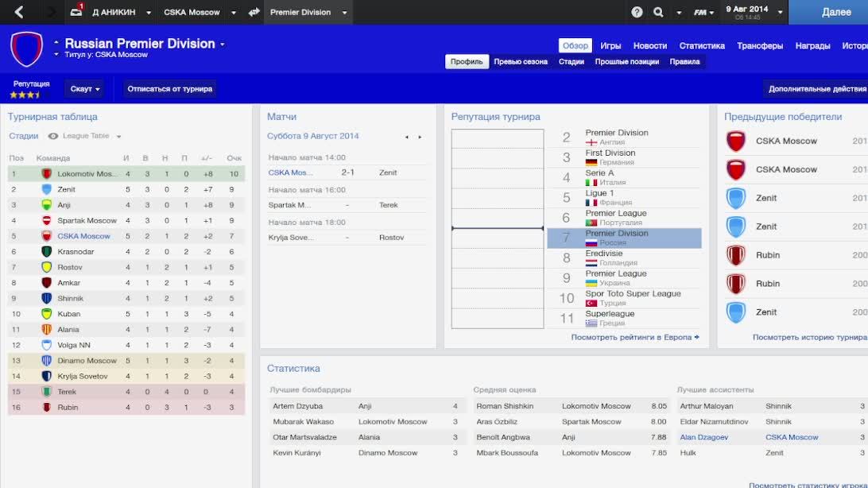Image resolution: width=868 pixels, height=488 pixels.
Task: Open the Награды tab
Action: click(x=812, y=46)
